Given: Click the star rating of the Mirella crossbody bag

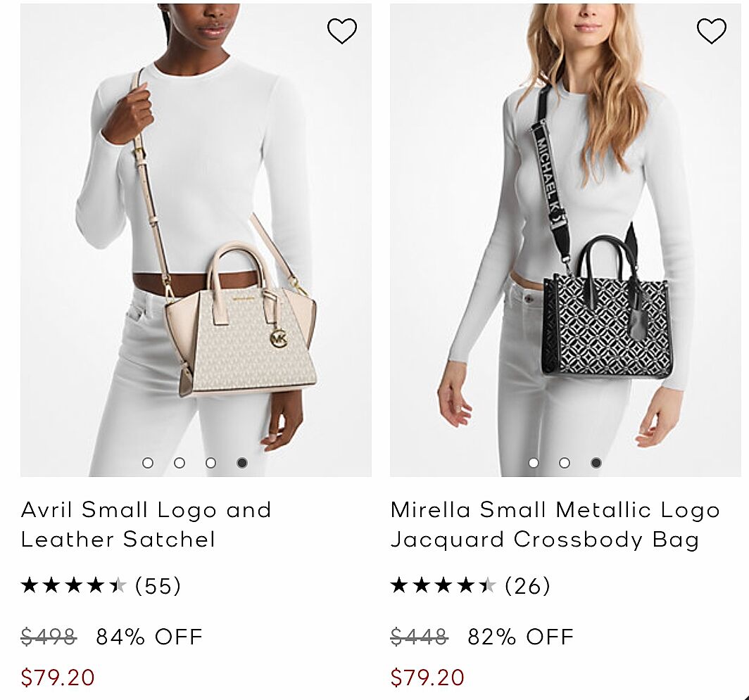Looking at the screenshot, I should pos(443,585).
